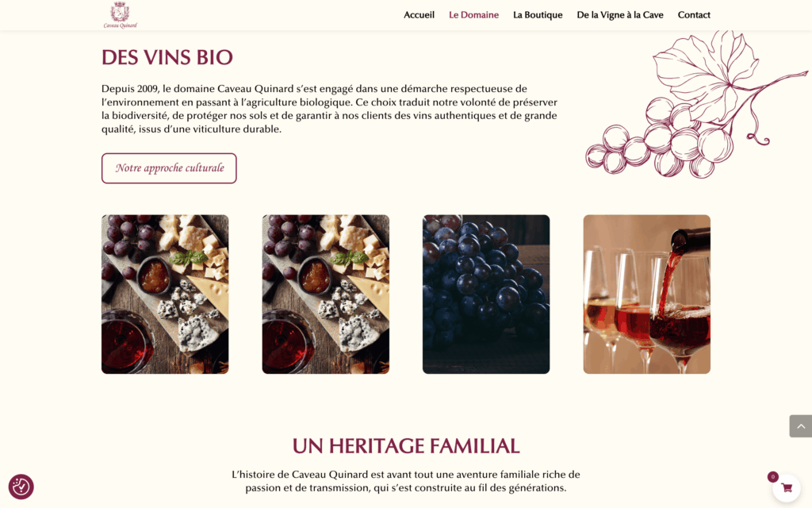
Task: Open the dark grapes photo
Action: pyautogui.click(x=486, y=294)
